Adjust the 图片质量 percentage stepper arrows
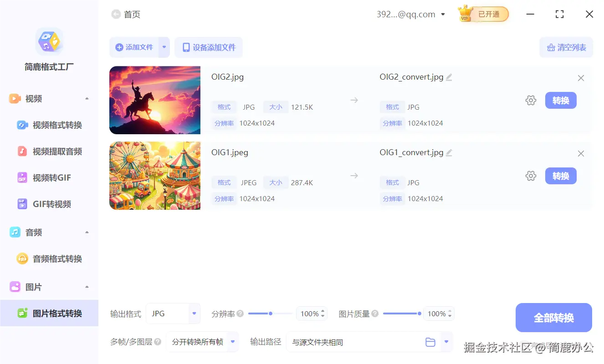This screenshot has height=364, width=604. click(x=450, y=313)
